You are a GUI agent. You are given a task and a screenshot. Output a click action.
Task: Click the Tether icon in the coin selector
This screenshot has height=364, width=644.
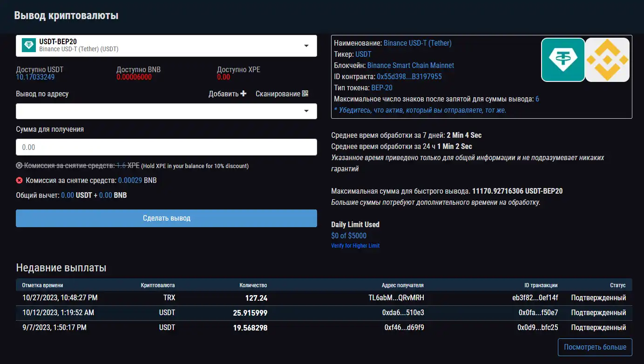(29, 45)
